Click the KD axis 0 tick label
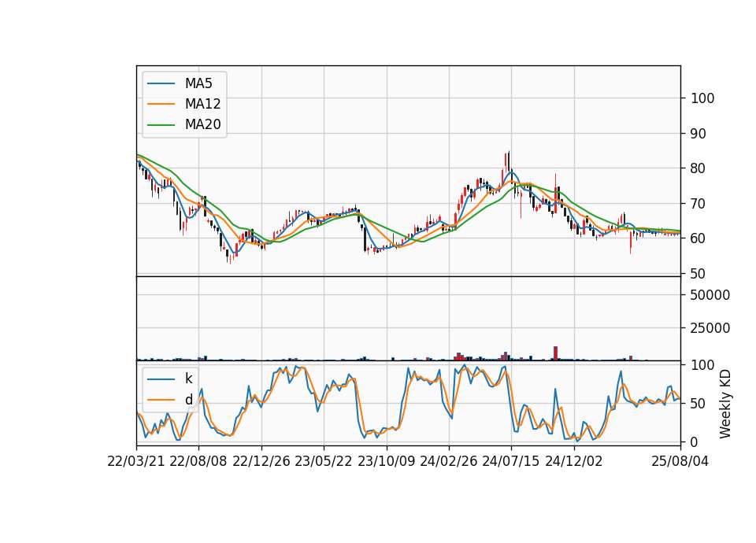 tap(695, 441)
